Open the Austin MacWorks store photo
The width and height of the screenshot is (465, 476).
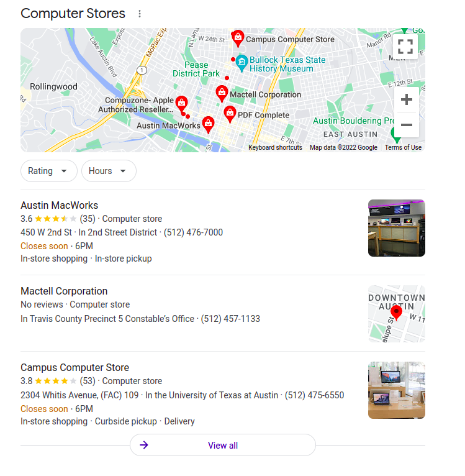tap(397, 228)
